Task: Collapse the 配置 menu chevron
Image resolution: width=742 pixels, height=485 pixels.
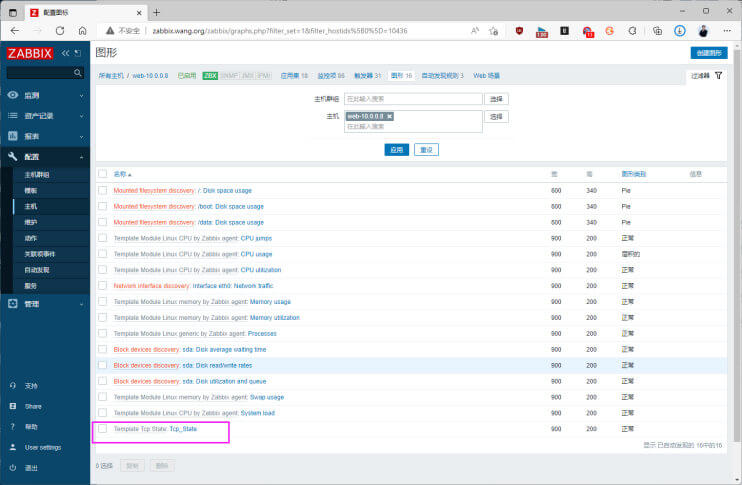Action: pos(81,157)
